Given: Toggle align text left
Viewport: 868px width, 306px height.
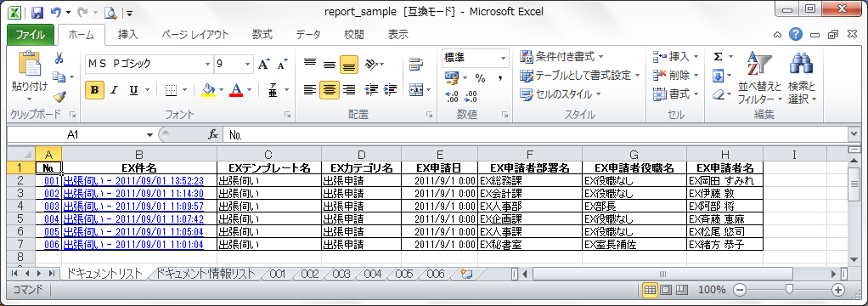Looking at the screenshot, I should (311, 89).
